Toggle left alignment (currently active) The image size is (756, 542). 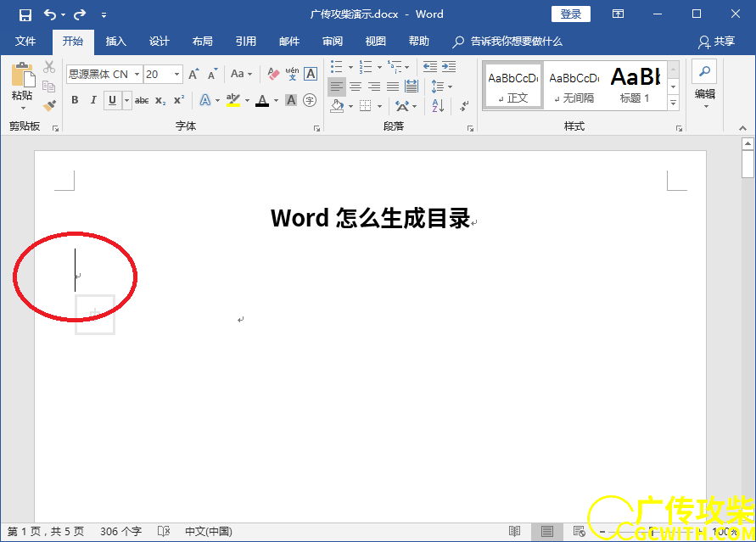tap(337, 87)
